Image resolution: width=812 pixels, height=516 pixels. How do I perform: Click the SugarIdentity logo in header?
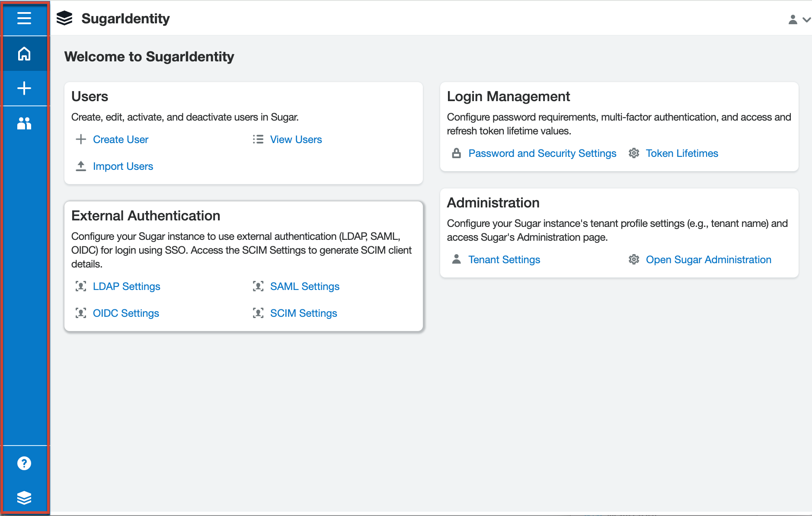(64, 18)
